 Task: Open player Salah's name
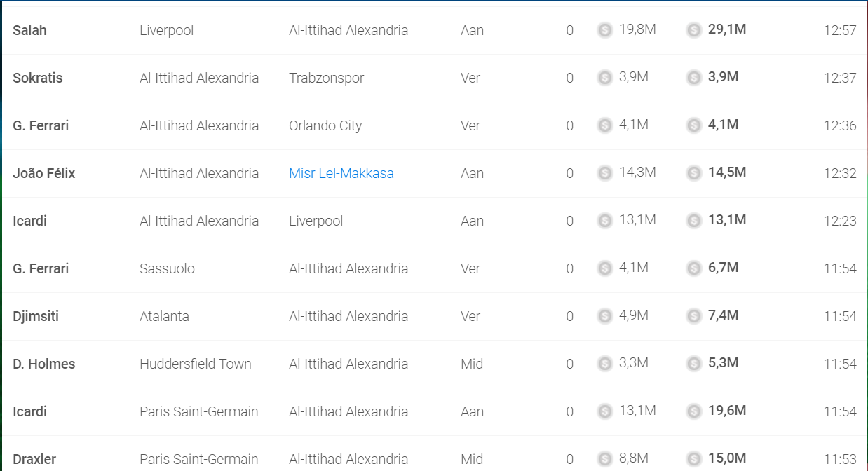[30, 30]
